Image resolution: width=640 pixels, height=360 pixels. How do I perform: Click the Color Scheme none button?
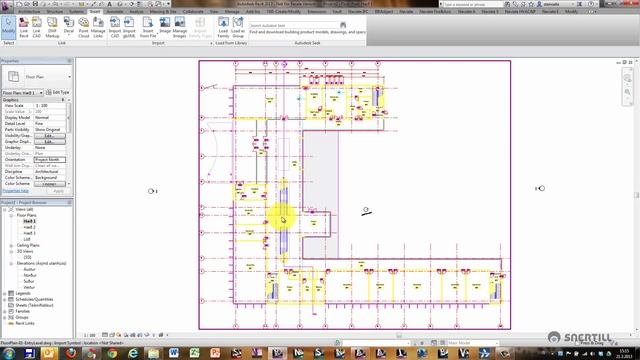[49, 184]
